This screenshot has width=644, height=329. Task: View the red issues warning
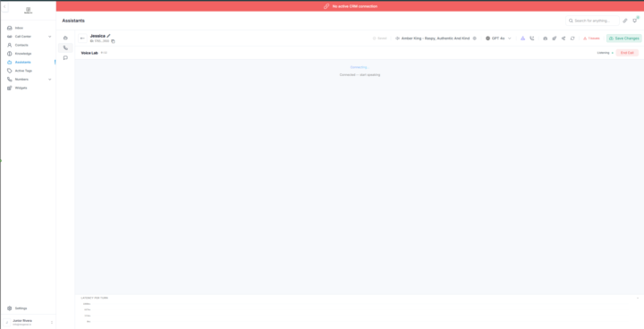pos(591,38)
